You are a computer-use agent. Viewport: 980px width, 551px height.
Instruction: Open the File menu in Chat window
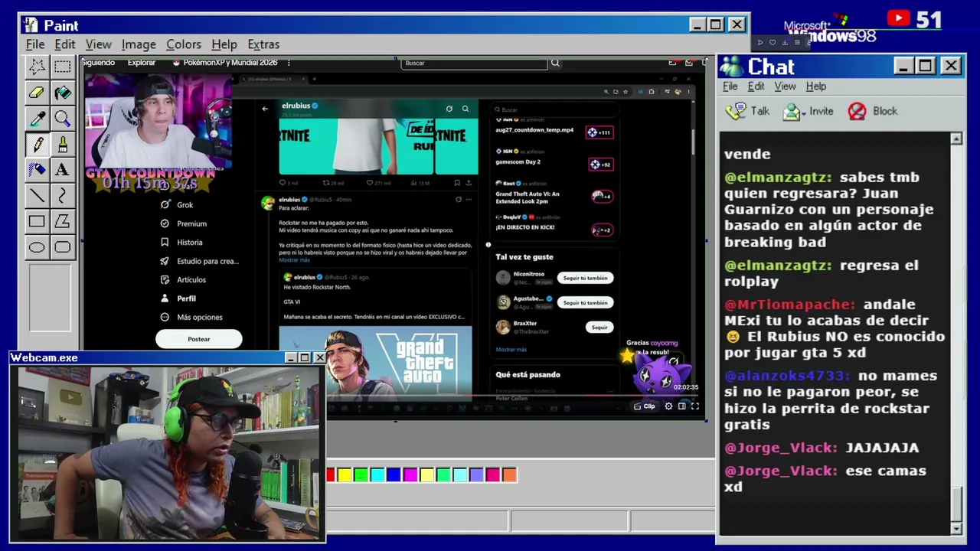[x=730, y=86]
